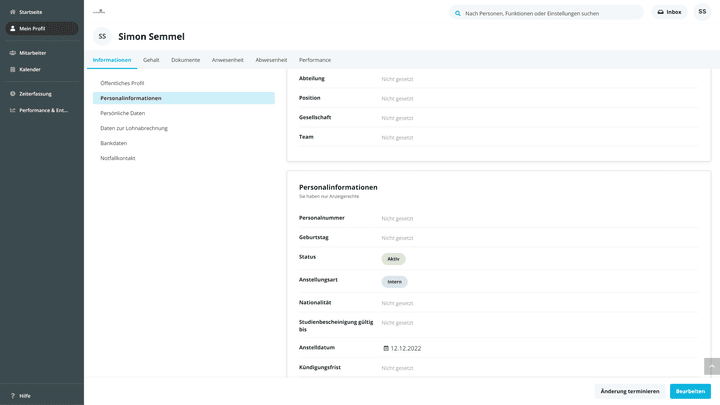Click the Hilfe question mark icon

click(x=12, y=396)
